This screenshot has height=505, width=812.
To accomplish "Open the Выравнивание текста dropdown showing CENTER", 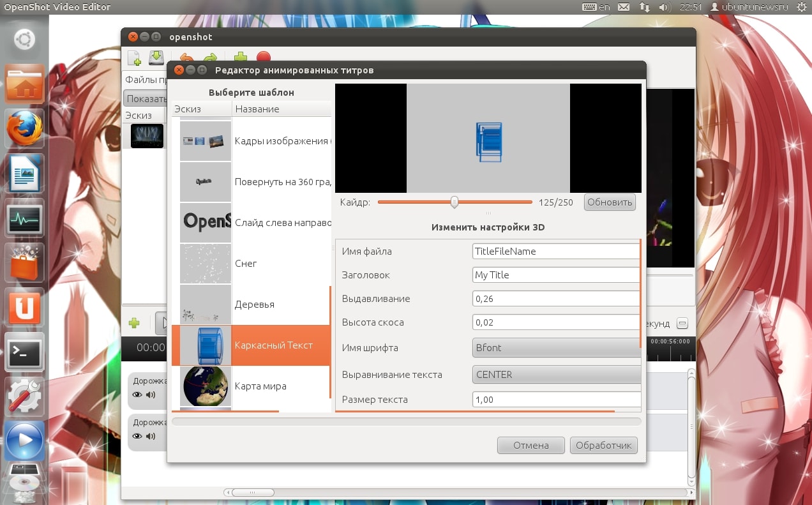I will [x=557, y=375].
